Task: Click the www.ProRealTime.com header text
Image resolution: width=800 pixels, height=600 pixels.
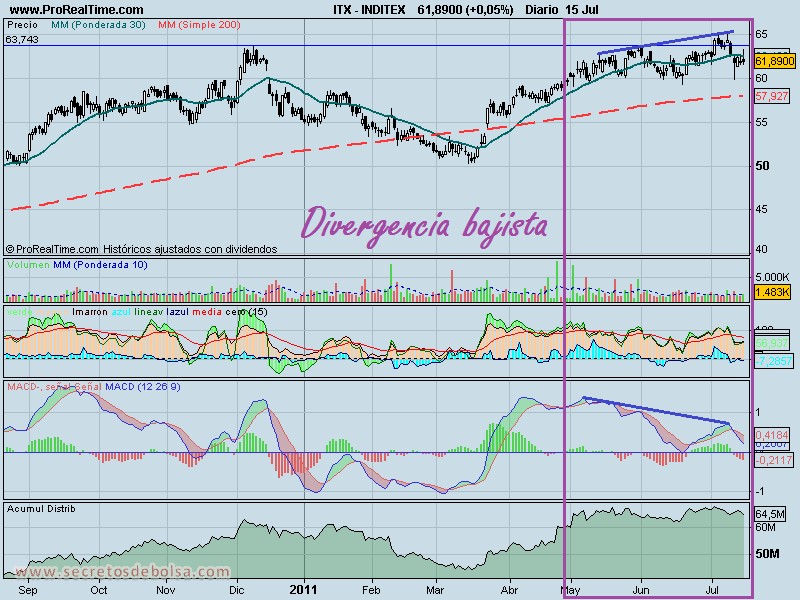Action: pos(77,10)
